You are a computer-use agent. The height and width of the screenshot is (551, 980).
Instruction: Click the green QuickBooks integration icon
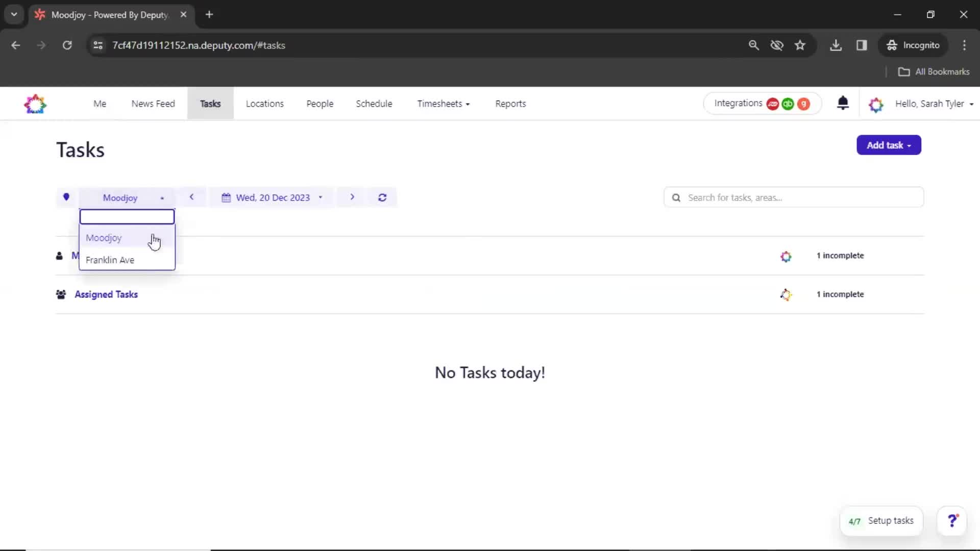(788, 104)
